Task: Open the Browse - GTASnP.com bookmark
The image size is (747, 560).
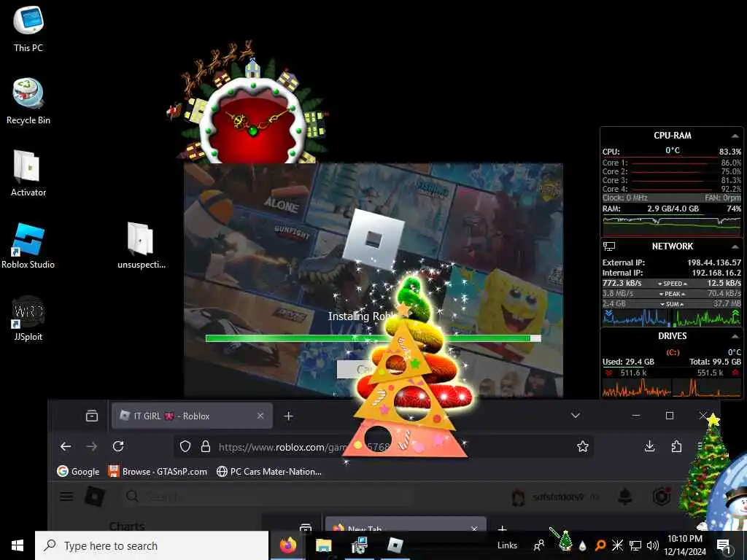Action: pyautogui.click(x=158, y=472)
